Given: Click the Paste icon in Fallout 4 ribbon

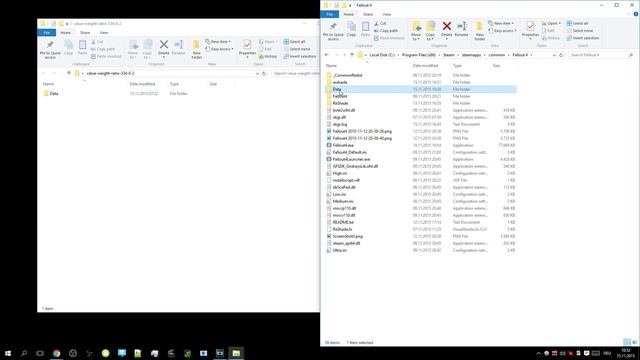Looking at the screenshot, I should 365,29.
